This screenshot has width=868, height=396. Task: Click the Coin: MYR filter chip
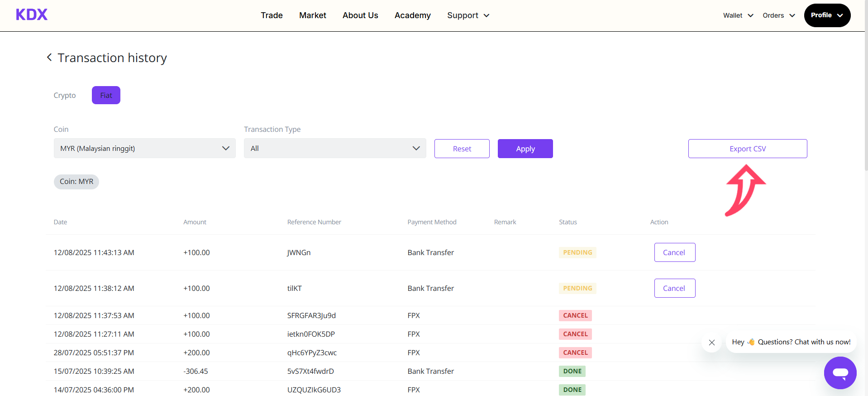tap(76, 182)
